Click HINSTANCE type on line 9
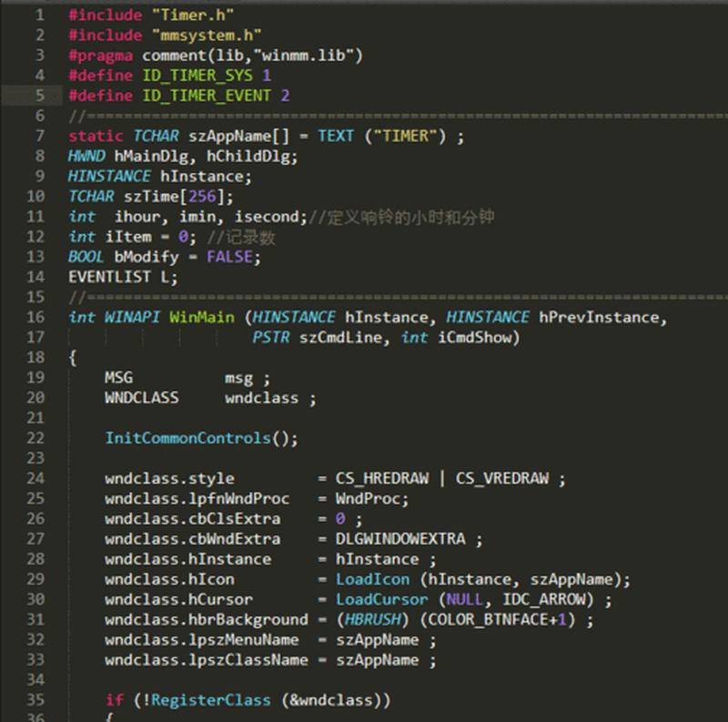The height and width of the screenshot is (722, 728). 109,176
